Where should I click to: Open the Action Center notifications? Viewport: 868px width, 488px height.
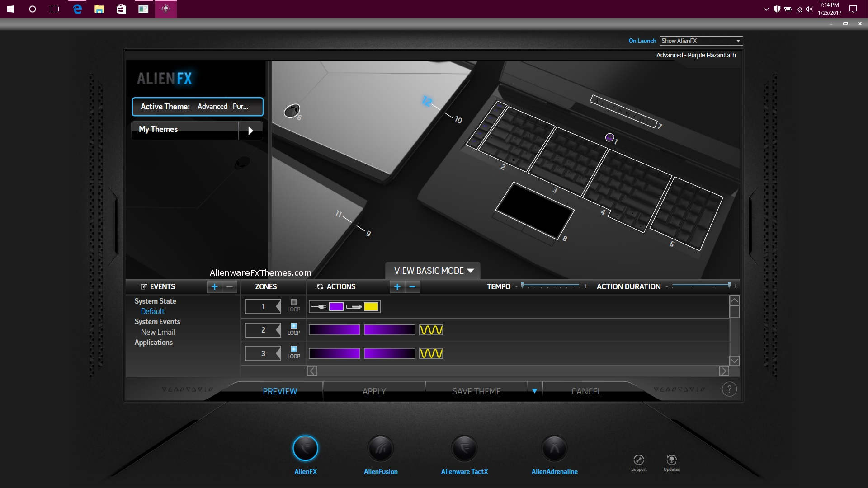click(853, 9)
